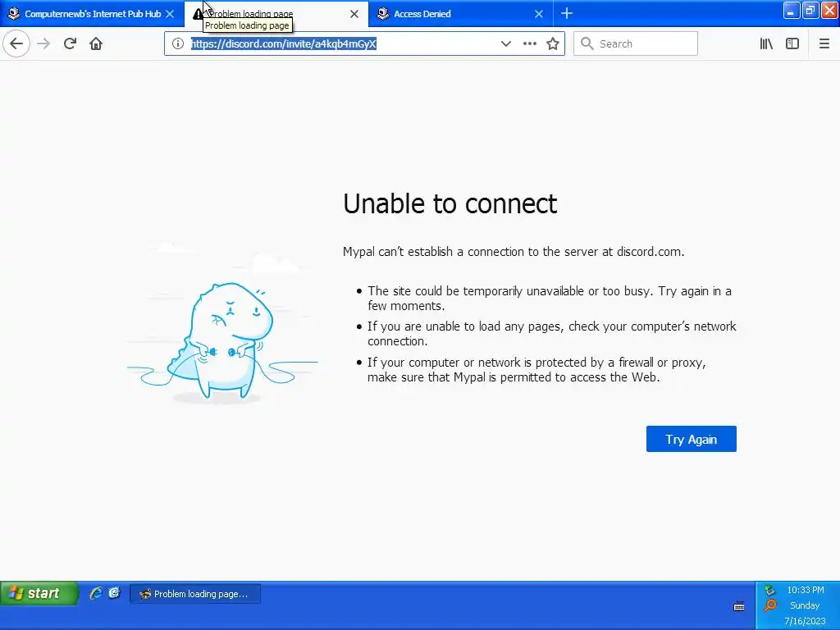Click the Unable to connect heading
This screenshot has width=840, height=630.
point(450,203)
